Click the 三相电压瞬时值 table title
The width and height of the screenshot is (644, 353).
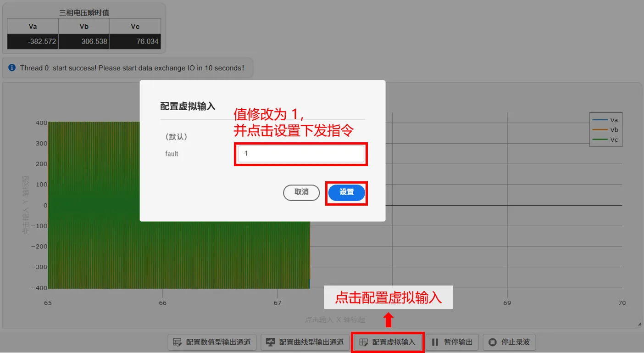pos(84,12)
